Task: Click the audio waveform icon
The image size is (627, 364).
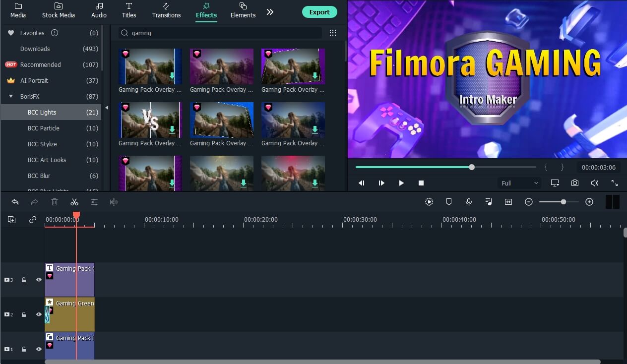Action: tap(114, 202)
